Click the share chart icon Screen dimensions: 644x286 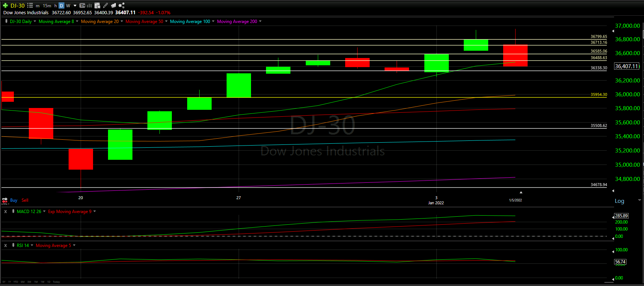[x=122, y=5]
